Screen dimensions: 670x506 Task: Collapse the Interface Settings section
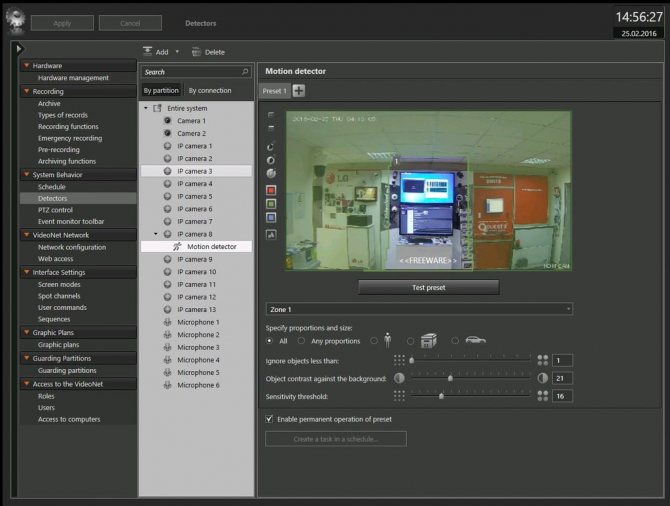coord(26,272)
